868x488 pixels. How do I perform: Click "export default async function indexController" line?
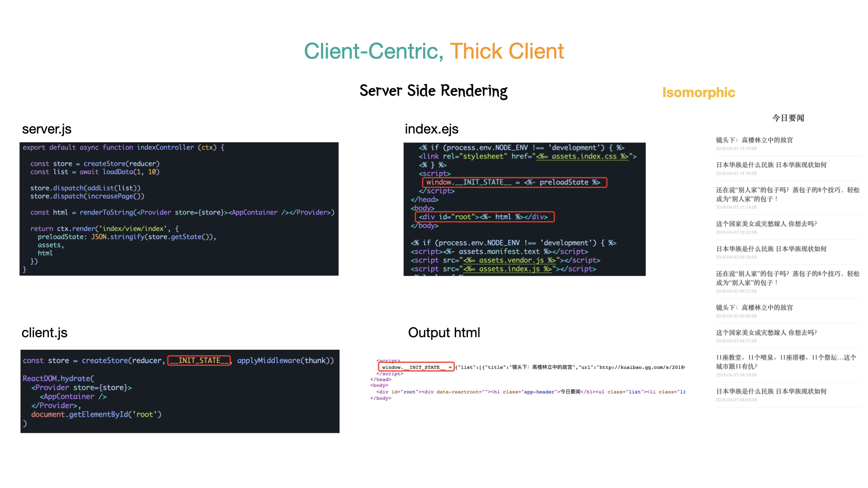[123, 148]
